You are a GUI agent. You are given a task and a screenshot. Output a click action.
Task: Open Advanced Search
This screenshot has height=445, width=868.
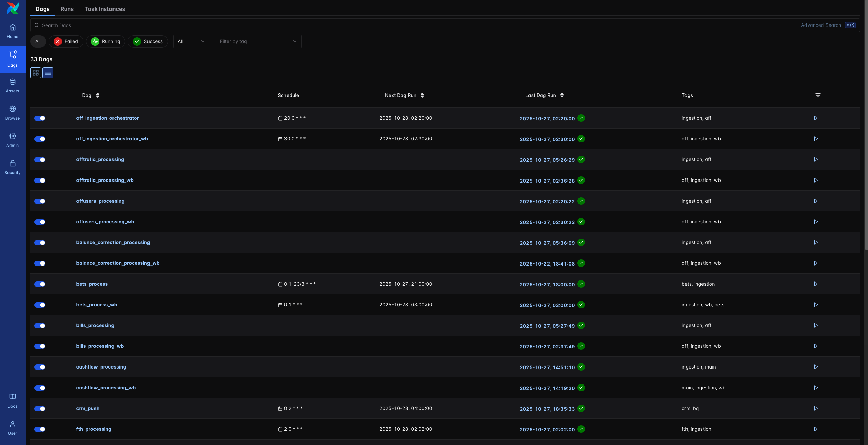click(828, 25)
